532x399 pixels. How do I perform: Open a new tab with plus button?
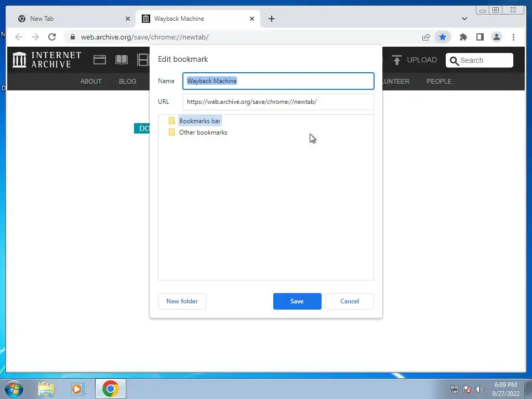click(272, 19)
